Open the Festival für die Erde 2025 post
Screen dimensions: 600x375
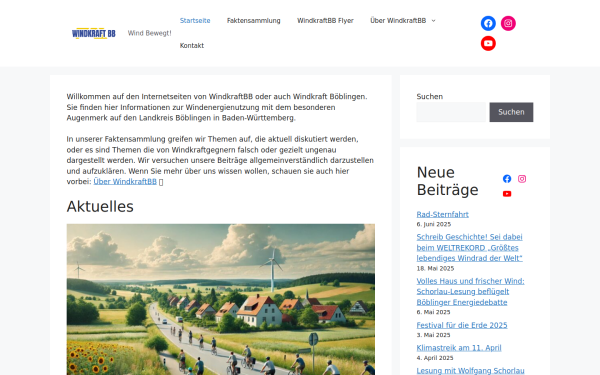click(x=462, y=325)
